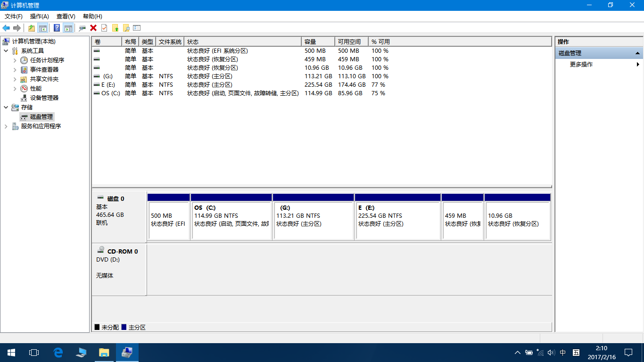Collapse the 系统工具 tree node arrow

tap(6, 51)
